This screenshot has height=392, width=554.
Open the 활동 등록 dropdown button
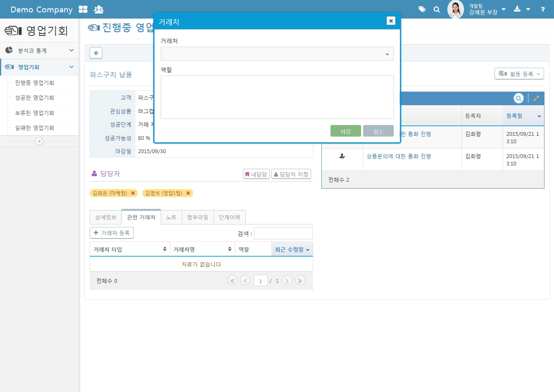[x=519, y=74]
